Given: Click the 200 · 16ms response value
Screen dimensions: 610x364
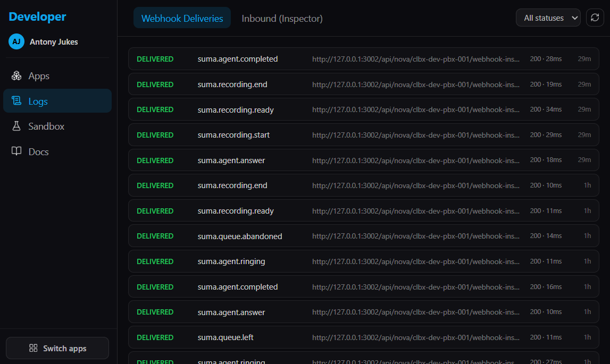Looking at the screenshot, I should pyautogui.click(x=546, y=286).
